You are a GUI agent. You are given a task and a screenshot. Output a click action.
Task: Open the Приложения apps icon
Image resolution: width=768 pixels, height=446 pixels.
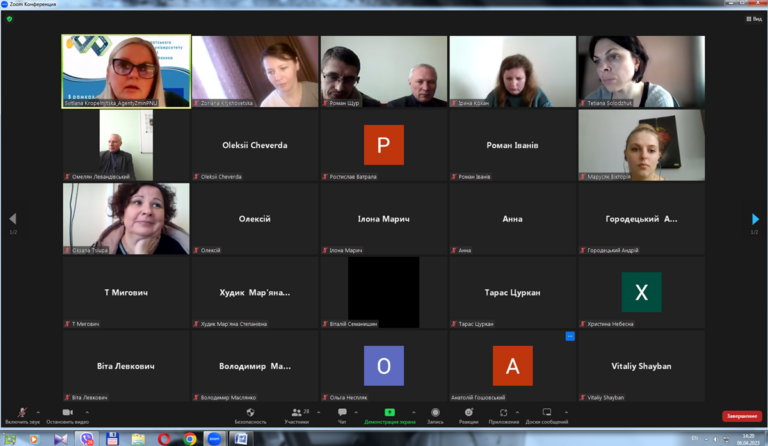[x=504, y=416]
